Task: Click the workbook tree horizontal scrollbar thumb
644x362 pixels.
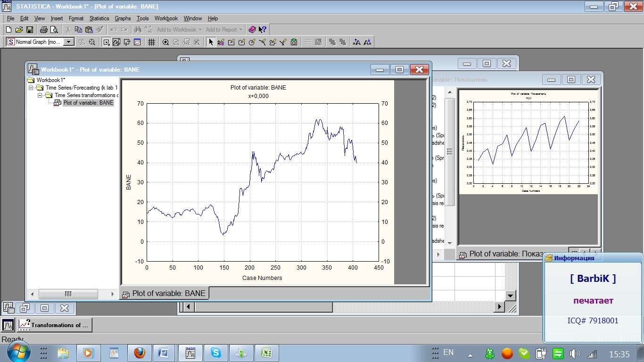Action: coord(68,294)
